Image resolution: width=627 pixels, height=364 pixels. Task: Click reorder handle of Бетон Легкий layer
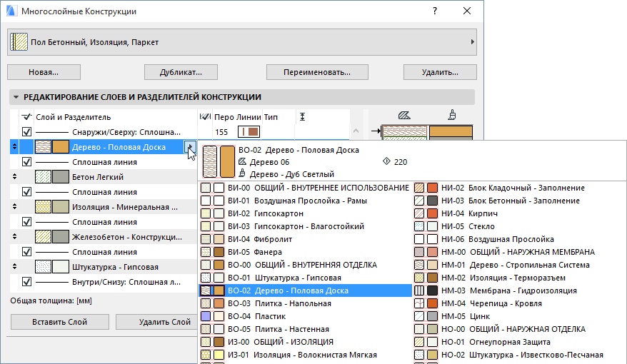click(14, 176)
